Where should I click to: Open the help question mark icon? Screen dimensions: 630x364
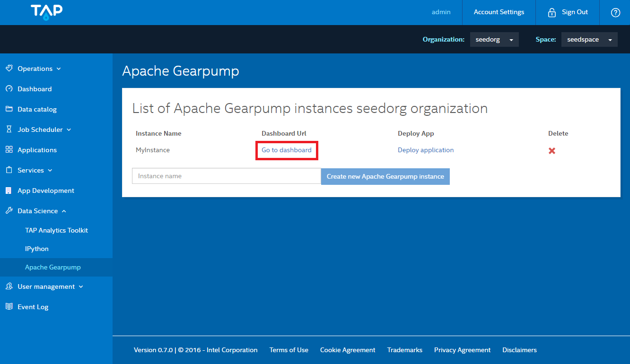[615, 12]
